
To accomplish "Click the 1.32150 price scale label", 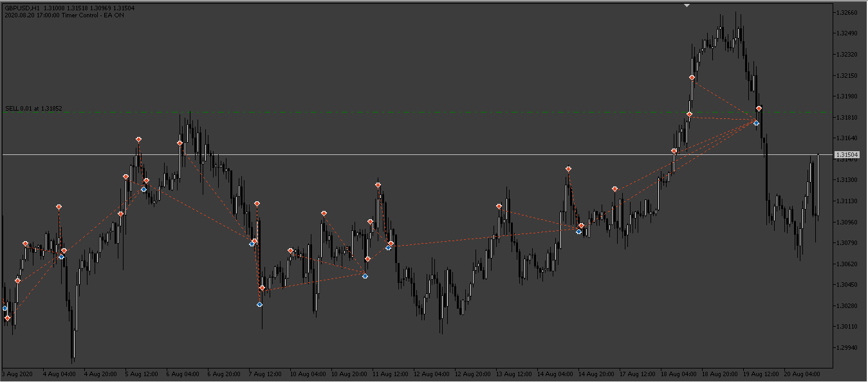I will tap(847, 76).
